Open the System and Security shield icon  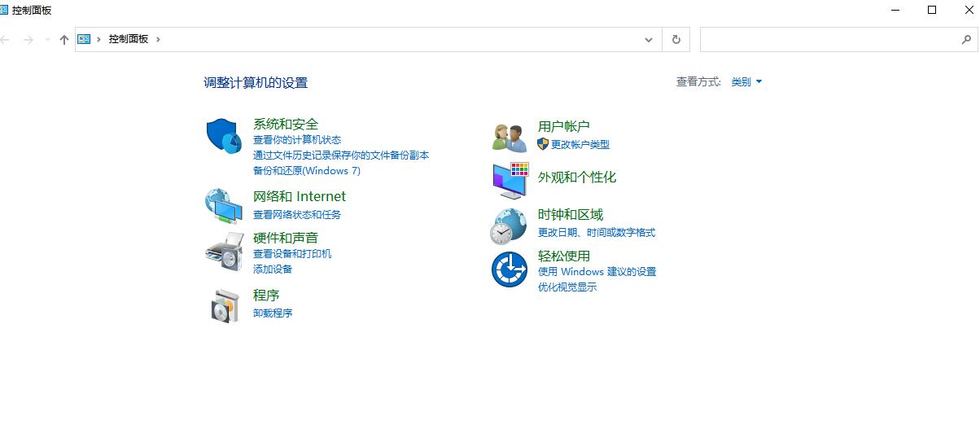click(x=222, y=136)
